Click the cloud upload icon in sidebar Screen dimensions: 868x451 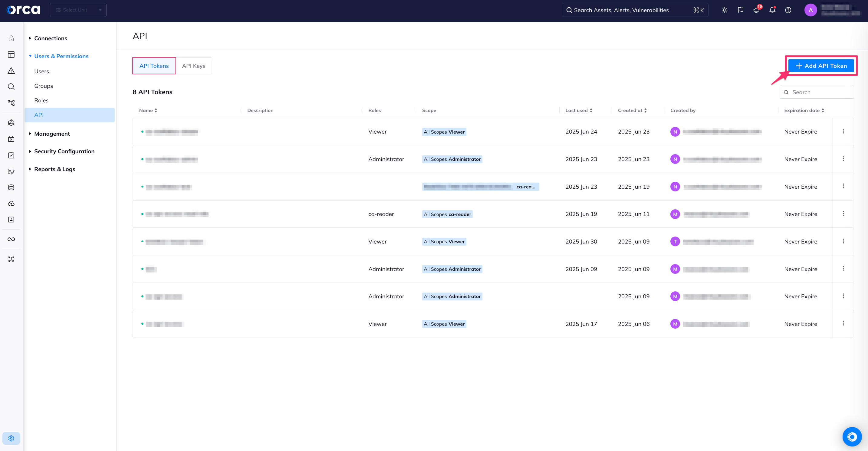(x=11, y=204)
